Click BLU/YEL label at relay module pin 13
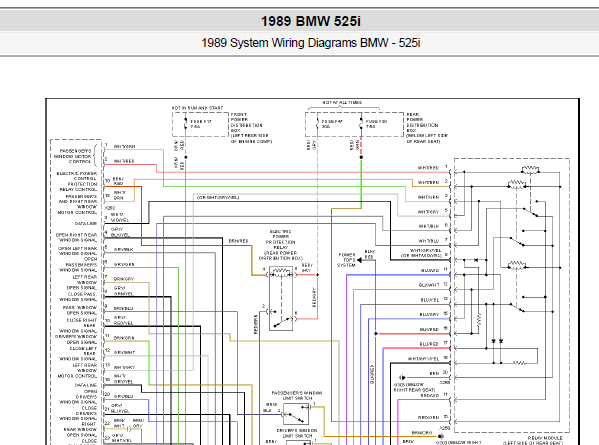599x445 pixels. [x=430, y=300]
